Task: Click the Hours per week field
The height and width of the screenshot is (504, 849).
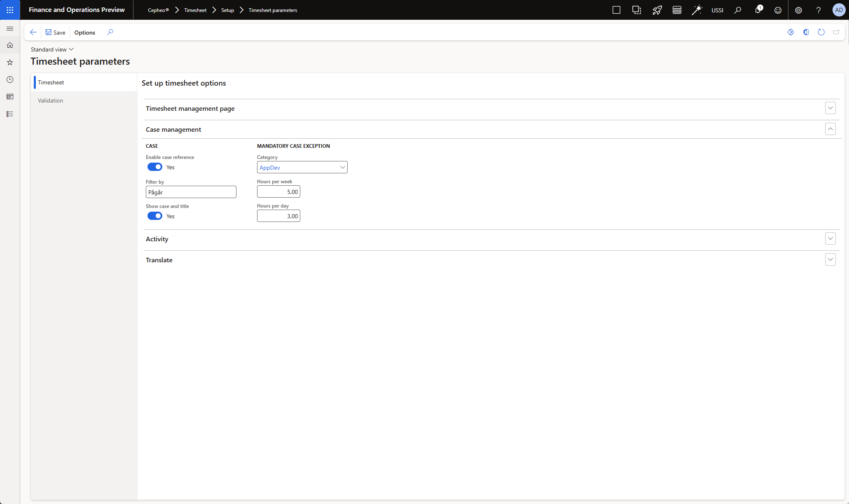Action: (x=278, y=192)
